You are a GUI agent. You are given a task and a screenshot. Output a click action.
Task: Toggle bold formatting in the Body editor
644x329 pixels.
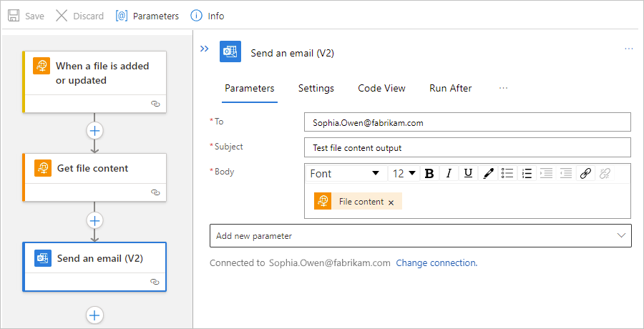429,173
